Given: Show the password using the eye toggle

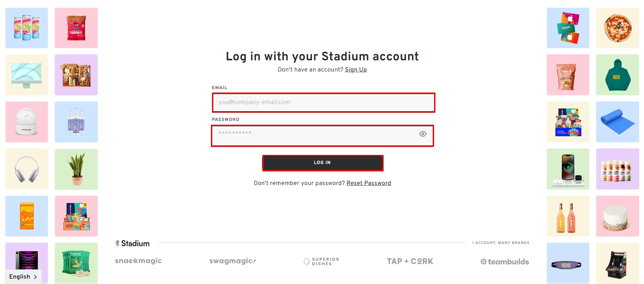Looking at the screenshot, I should click(x=422, y=134).
